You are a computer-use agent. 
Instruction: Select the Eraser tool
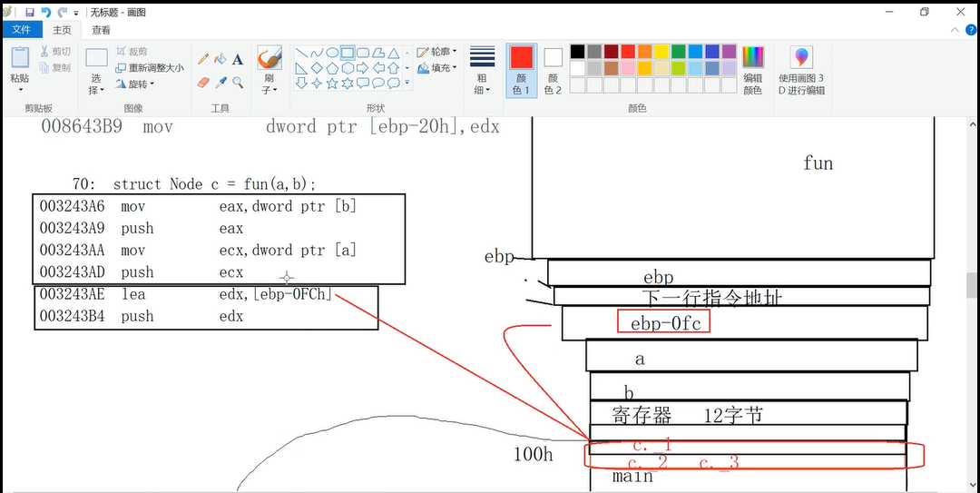tap(203, 83)
